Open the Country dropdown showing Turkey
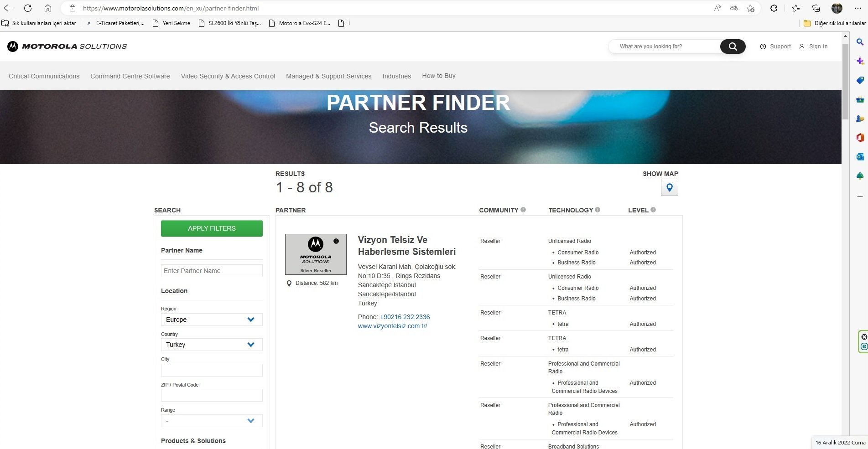Viewport: 868px width, 449px height. click(212, 345)
